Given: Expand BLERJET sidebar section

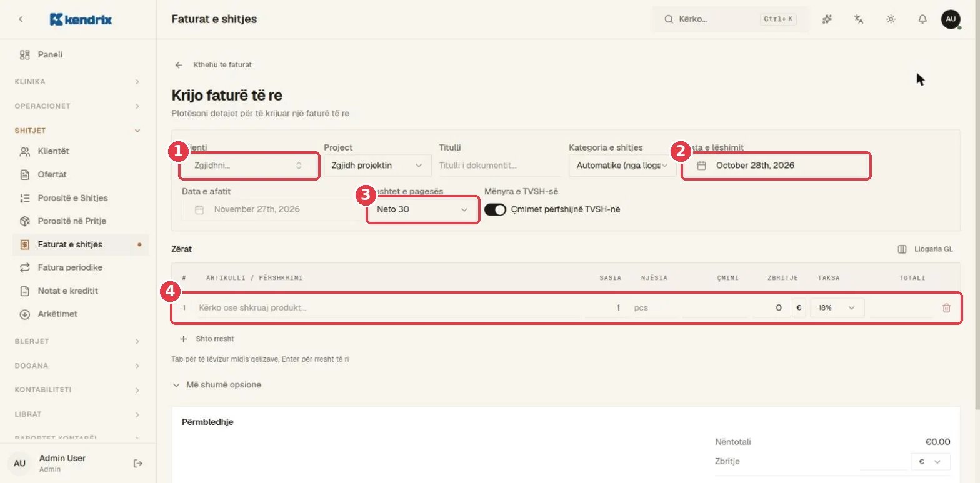Looking at the screenshot, I should click(x=78, y=341).
